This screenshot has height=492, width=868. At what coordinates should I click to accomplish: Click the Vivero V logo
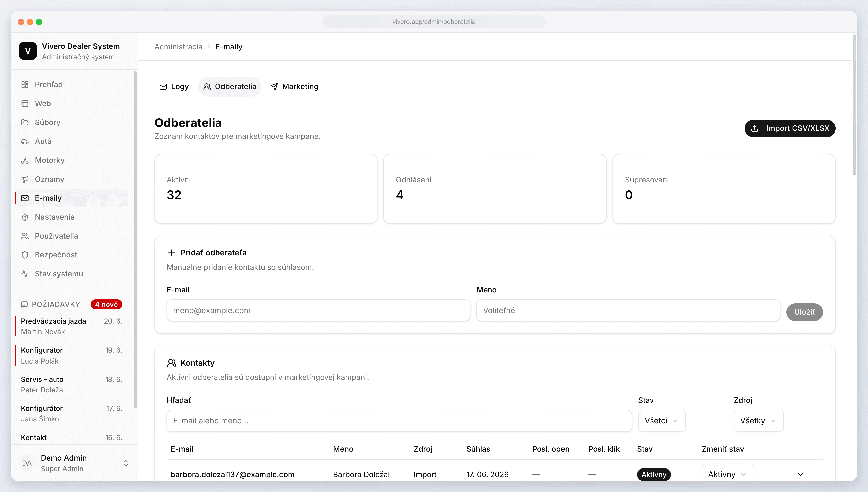click(28, 51)
